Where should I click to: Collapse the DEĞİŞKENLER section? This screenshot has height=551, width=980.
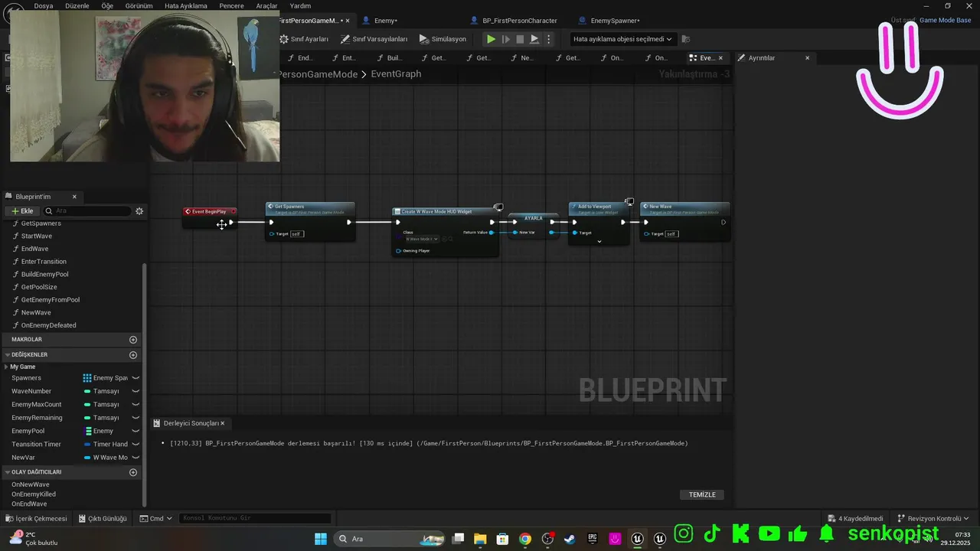(x=7, y=355)
